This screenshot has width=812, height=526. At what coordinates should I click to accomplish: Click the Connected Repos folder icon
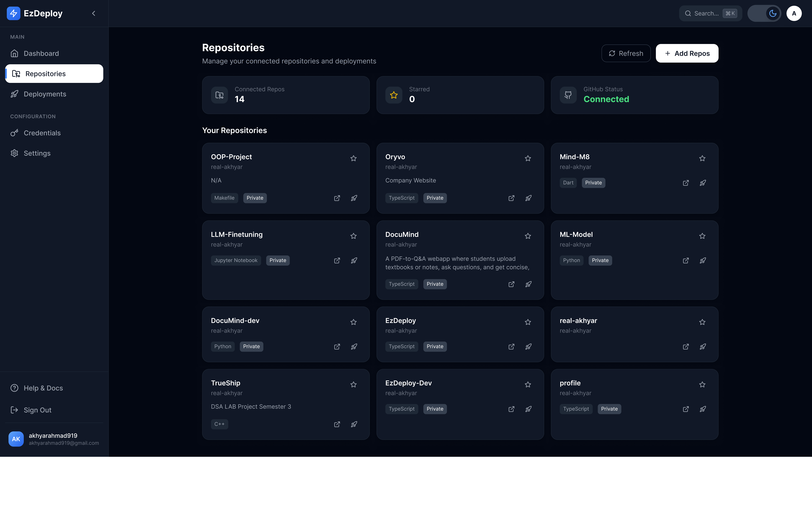[219, 95]
